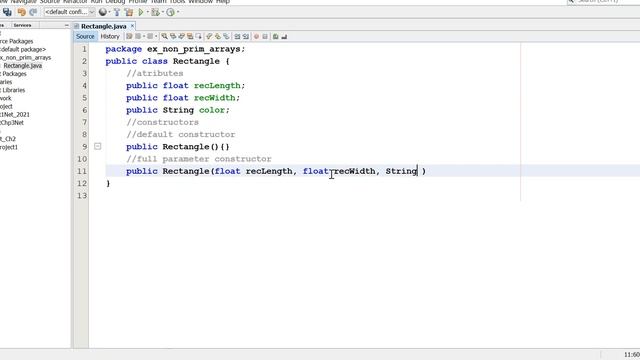Image resolution: width=640 pixels, height=360 pixels.
Task: Open the Run Project dropdown arrow
Action: pyautogui.click(x=147, y=12)
